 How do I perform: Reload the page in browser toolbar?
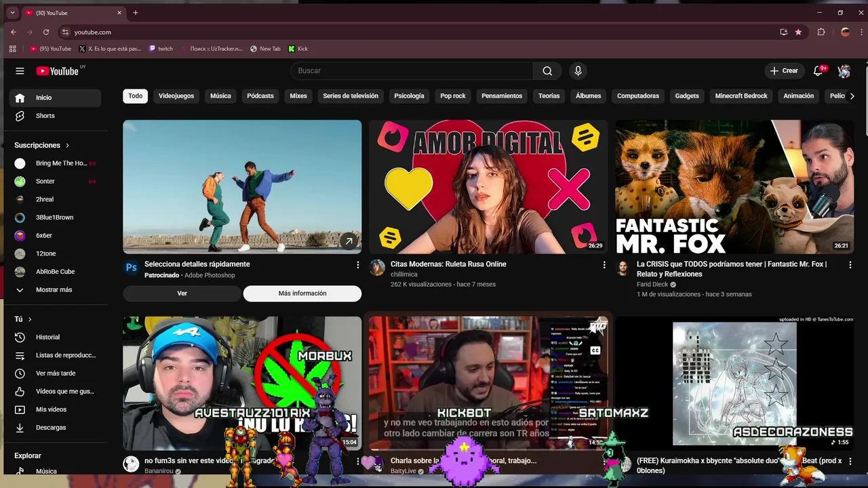coord(46,32)
